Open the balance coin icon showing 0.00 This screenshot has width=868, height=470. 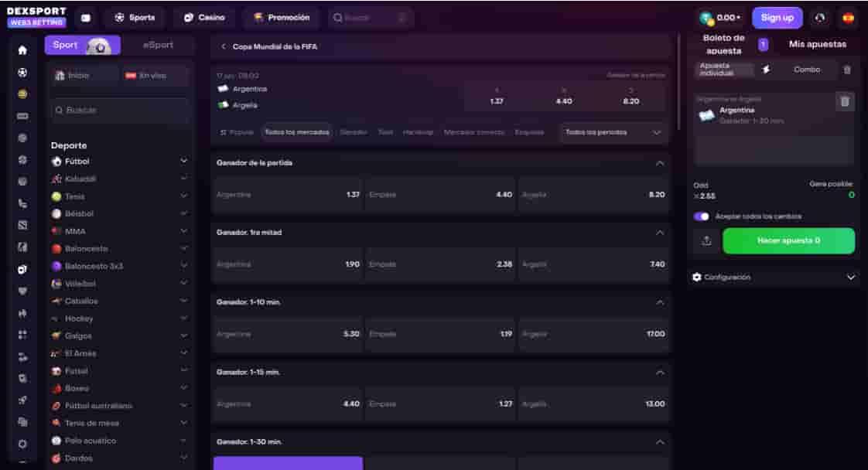(x=706, y=19)
